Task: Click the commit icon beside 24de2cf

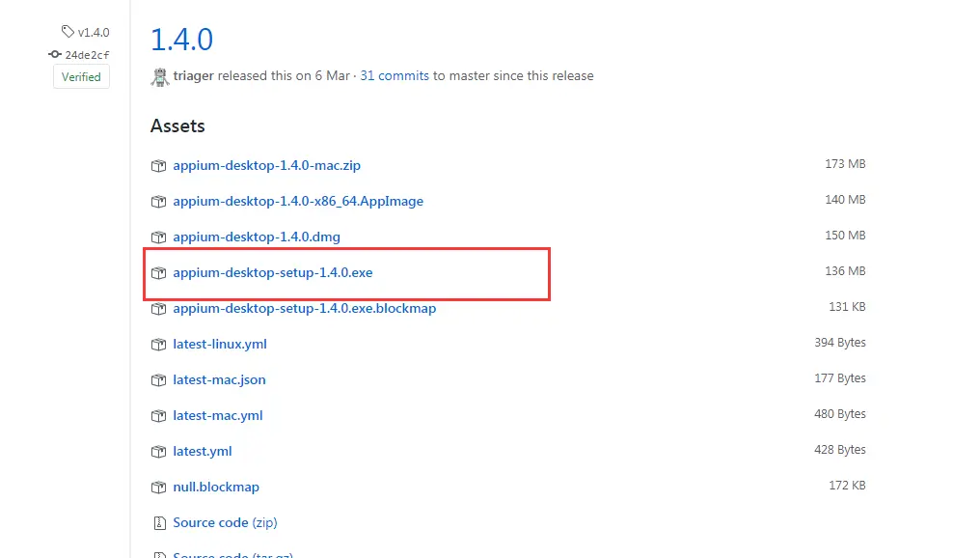Action: click(x=55, y=54)
